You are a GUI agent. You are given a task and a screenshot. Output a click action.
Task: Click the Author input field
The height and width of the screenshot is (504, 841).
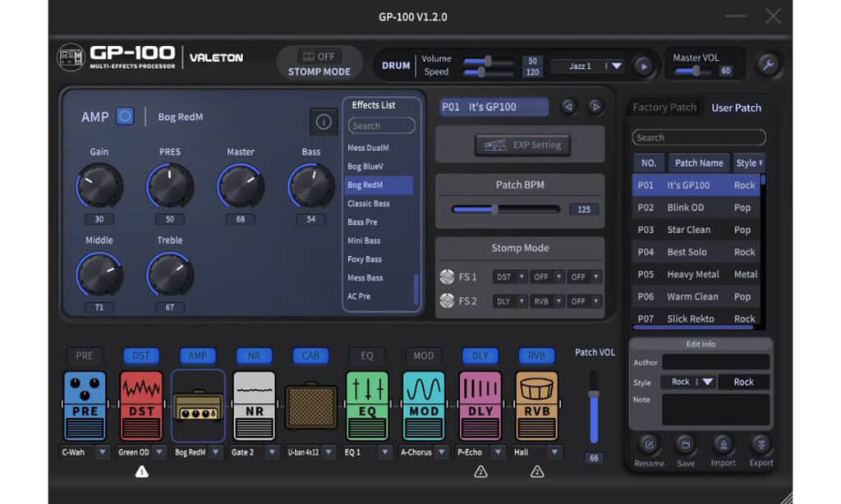click(715, 362)
